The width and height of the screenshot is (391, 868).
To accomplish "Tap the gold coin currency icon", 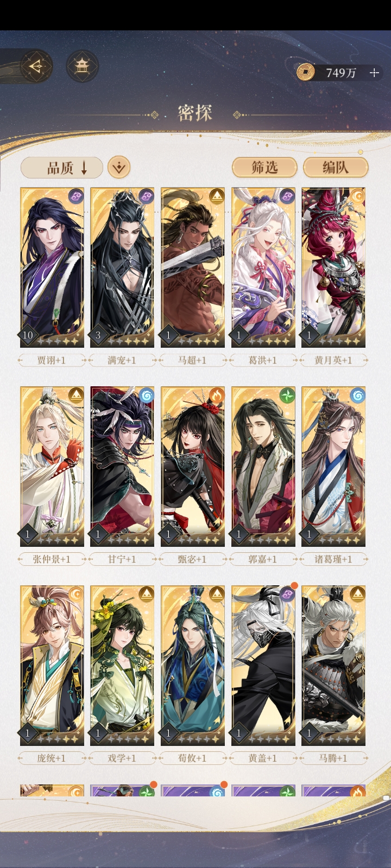I will (306, 72).
